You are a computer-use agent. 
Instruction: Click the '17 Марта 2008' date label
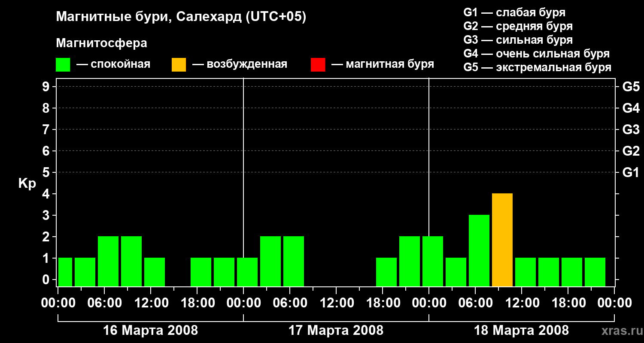[336, 330]
